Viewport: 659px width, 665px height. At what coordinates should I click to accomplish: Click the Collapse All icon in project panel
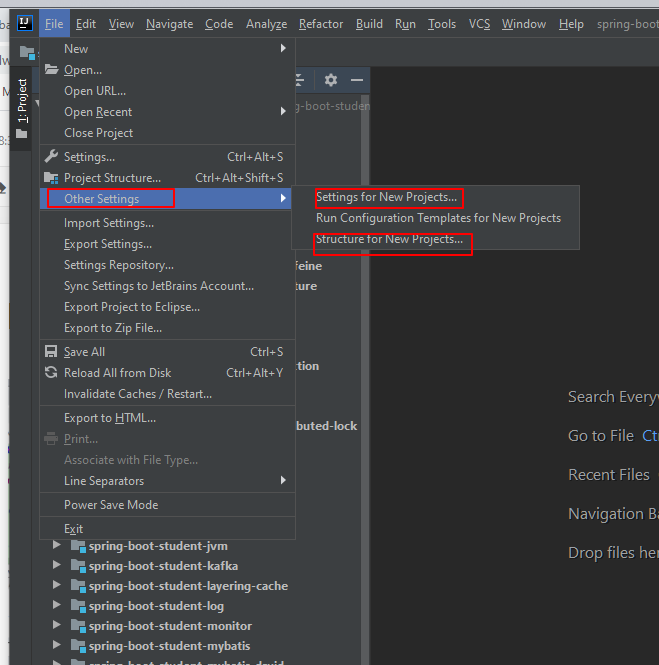coord(299,80)
